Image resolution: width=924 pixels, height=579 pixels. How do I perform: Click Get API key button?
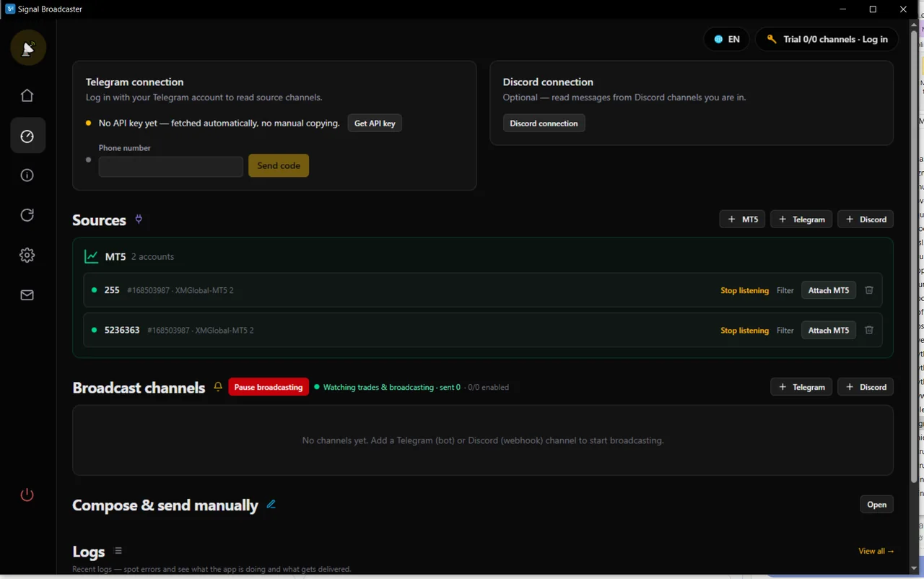375,123
